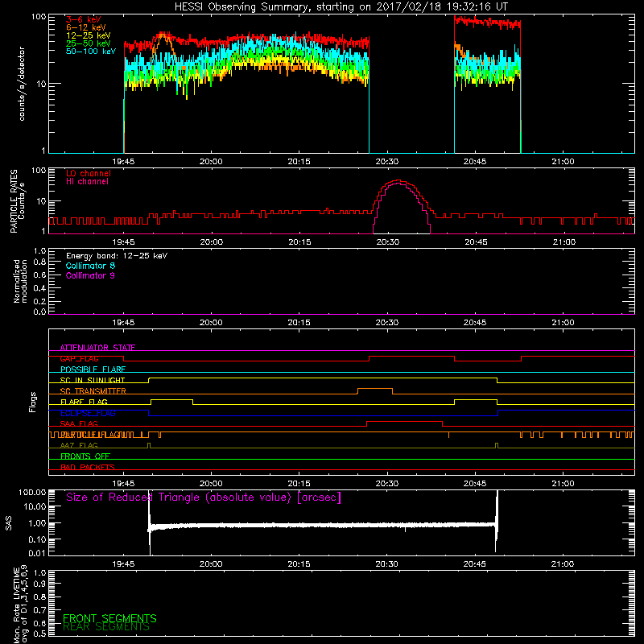Click the ATTENUATOR_STATE flag label
This screenshot has height=644, width=644.
[97, 348]
